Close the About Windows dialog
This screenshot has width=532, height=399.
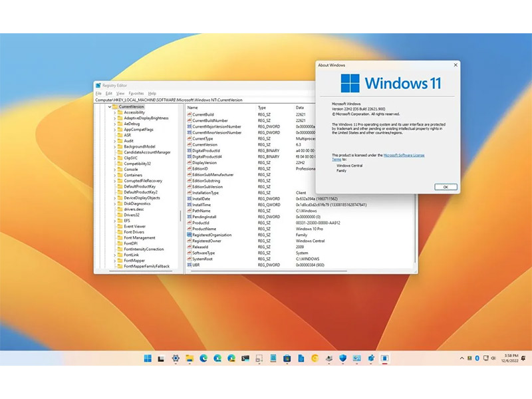pyautogui.click(x=456, y=65)
